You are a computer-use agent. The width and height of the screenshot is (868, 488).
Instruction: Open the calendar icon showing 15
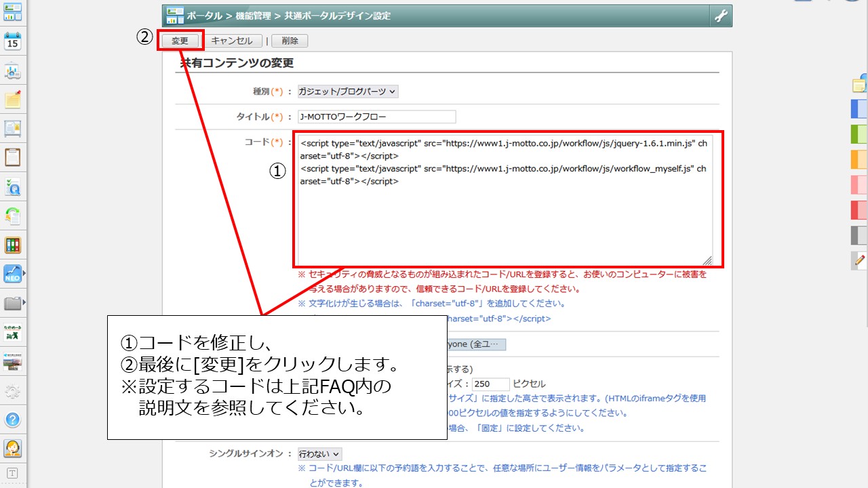point(13,41)
